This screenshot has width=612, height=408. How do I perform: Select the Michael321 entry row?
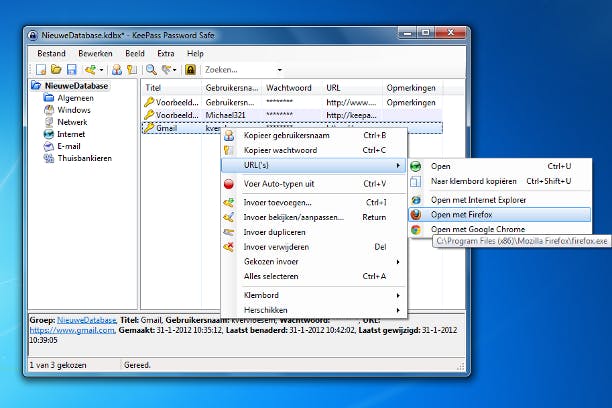pyautogui.click(x=292, y=115)
